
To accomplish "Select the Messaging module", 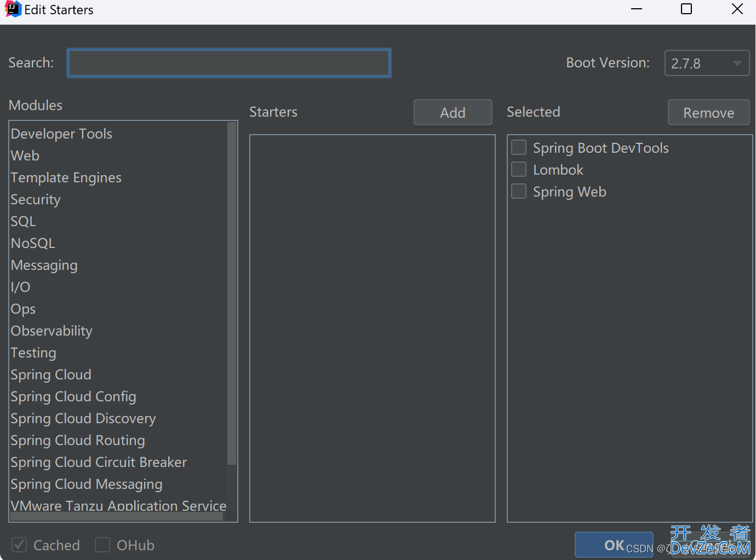I will pyautogui.click(x=118, y=265).
